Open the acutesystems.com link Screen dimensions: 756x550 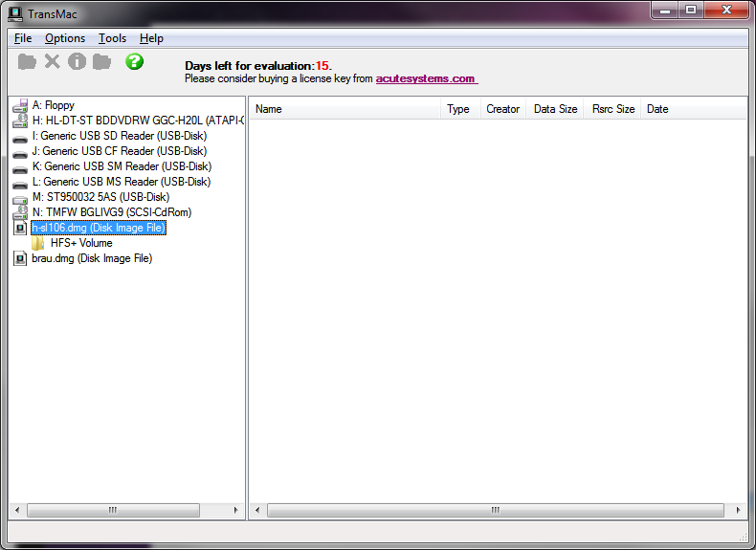pyautogui.click(x=426, y=78)
